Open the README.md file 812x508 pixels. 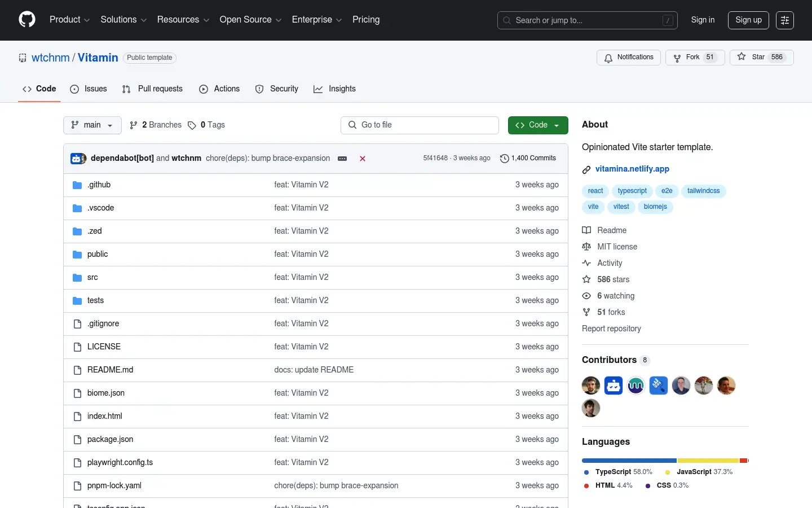point(111,370)
